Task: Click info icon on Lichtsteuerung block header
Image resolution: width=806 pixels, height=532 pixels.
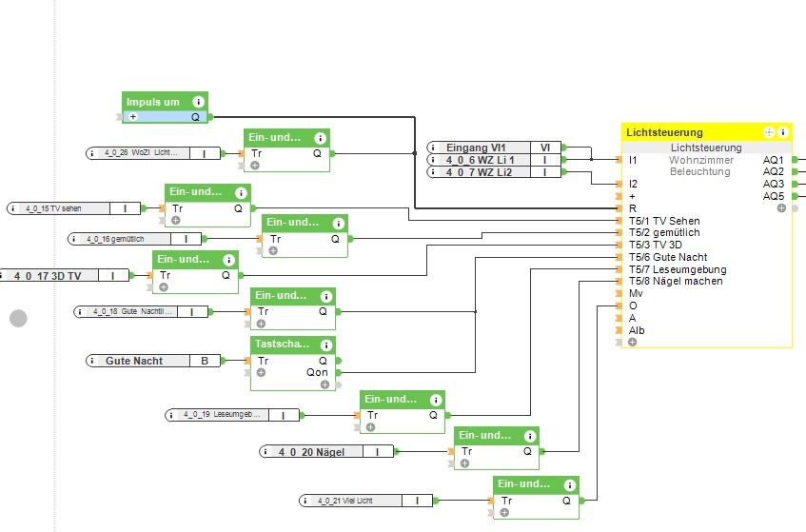Action: coord(783,132)
